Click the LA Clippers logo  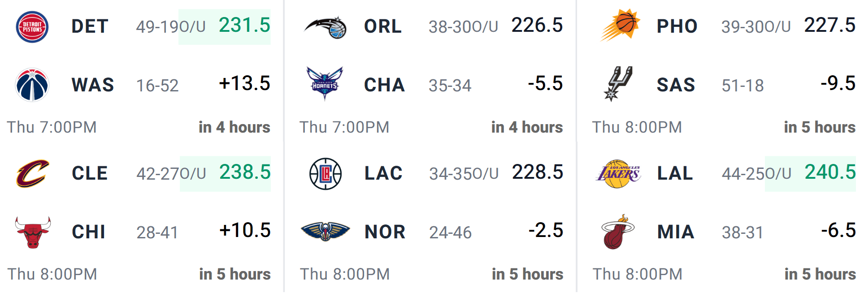coord(325,174)
